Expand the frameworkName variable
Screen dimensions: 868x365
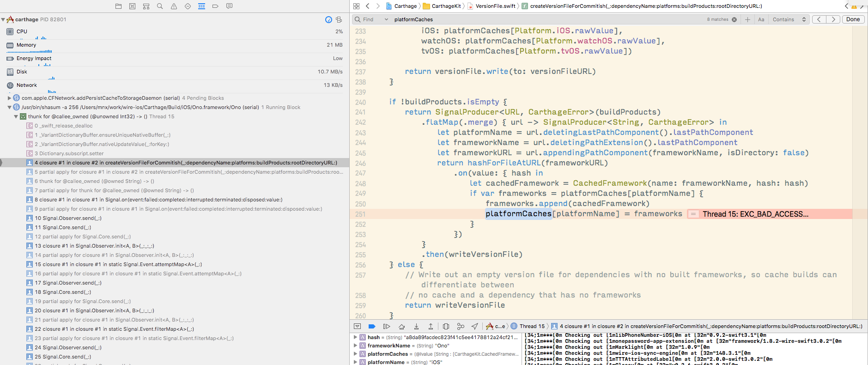coord(355,346)
